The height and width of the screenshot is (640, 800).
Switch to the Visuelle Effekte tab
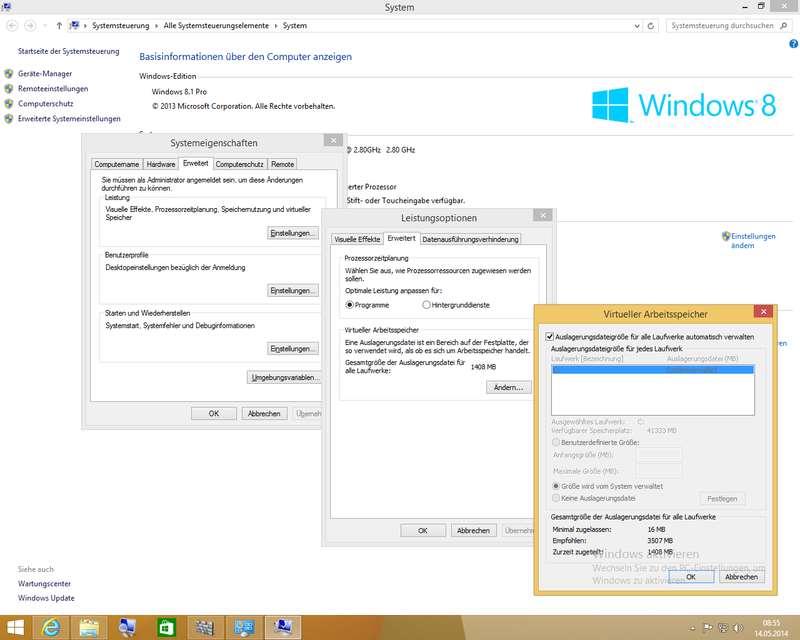(357, 239)
